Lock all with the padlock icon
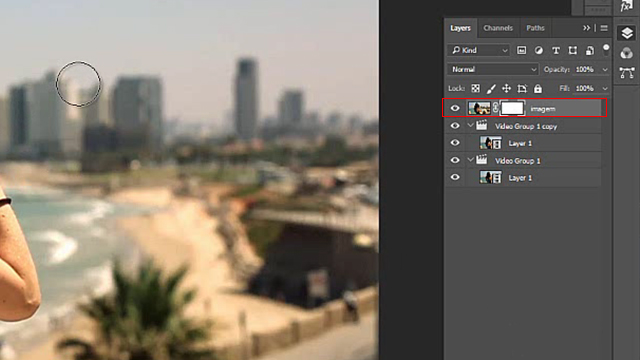Image resolution: width=640 pixels, height=360 pixels. (538, 89)
